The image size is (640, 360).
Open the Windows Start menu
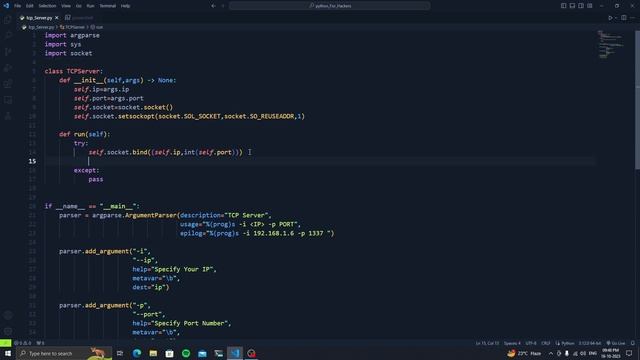tap(8, 353)
